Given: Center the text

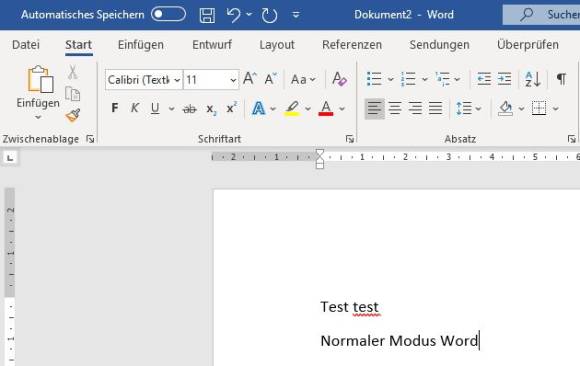Looking at the screenshot, I should 395,108.
